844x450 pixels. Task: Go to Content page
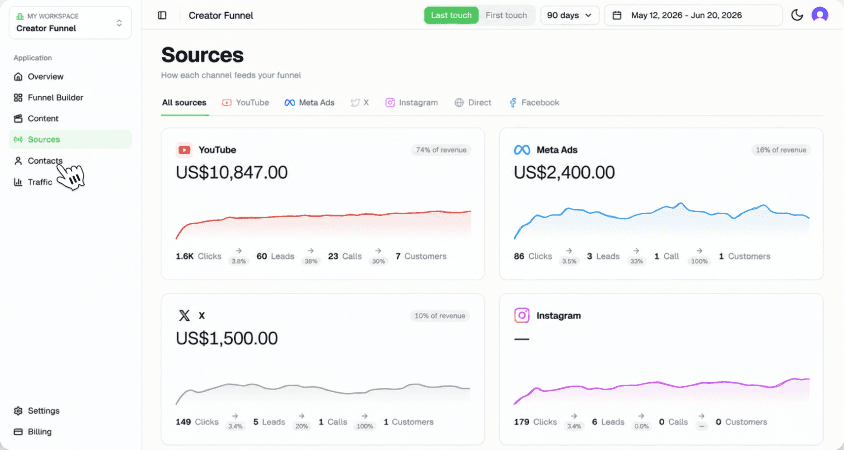(70, 118)
